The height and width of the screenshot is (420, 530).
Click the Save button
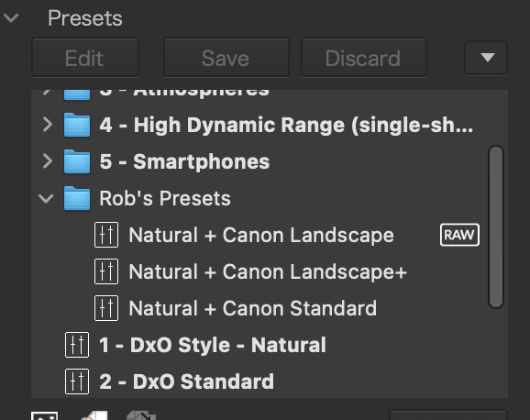226,58
